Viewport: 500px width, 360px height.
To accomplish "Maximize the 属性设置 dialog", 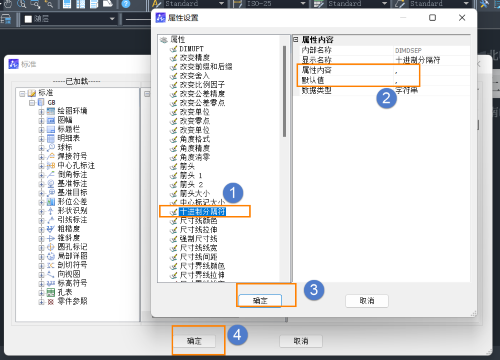I will [x=432, y=18].
